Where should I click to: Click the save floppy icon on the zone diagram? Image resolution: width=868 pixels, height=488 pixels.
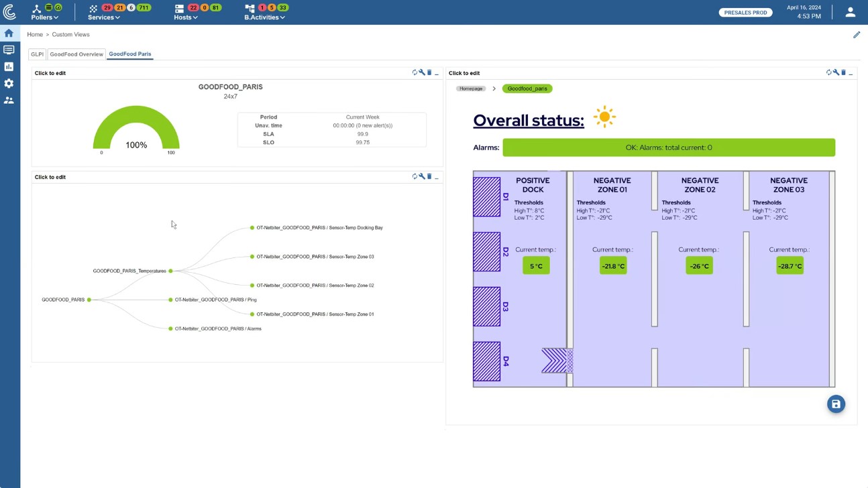(836, 404)
